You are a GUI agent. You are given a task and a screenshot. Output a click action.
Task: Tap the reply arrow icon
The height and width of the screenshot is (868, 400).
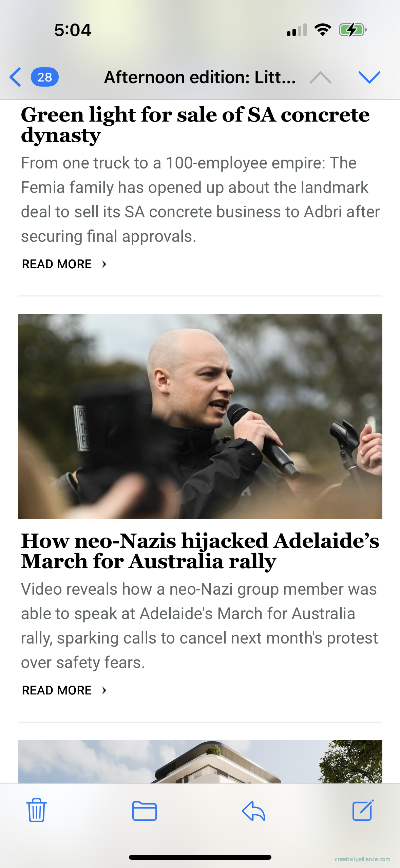(x=253, y=811)
